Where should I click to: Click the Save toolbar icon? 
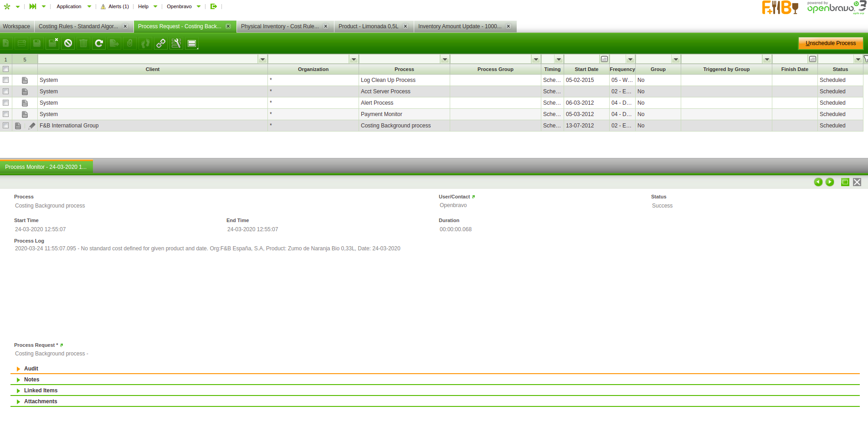(37, 43)
